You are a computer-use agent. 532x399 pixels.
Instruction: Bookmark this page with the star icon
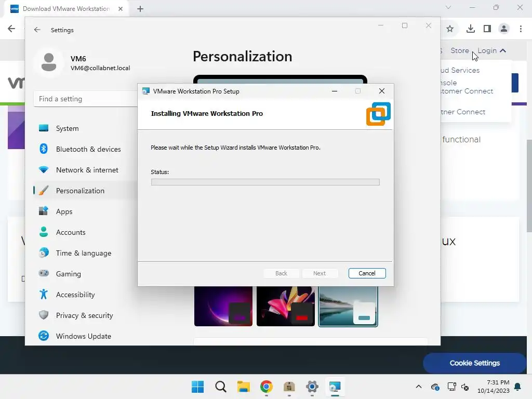(450, 29)
